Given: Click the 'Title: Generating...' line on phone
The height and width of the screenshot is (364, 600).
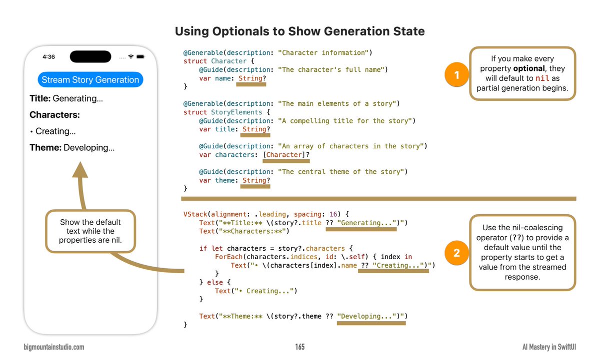Looking at the screenshot, I should point(66,98).
